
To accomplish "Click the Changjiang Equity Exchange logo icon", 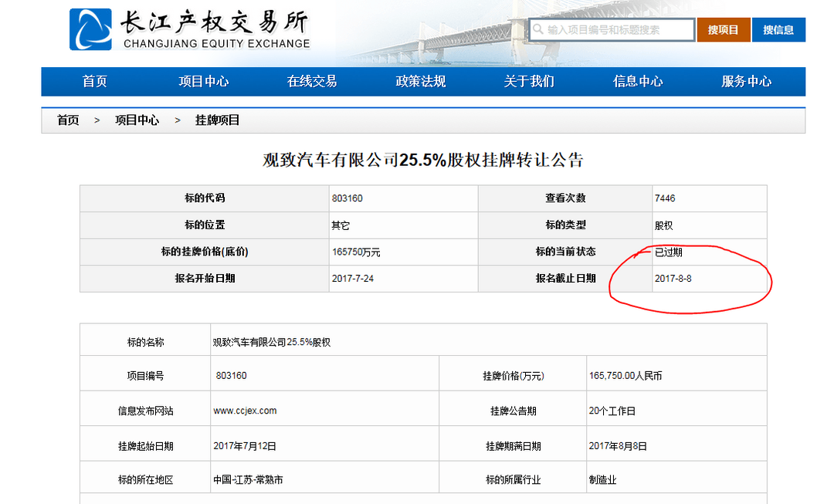I will [x=90, y=29].
